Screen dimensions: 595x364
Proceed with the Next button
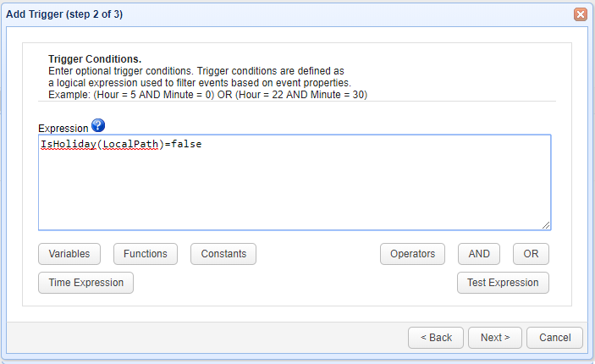(x=495, y=337)
